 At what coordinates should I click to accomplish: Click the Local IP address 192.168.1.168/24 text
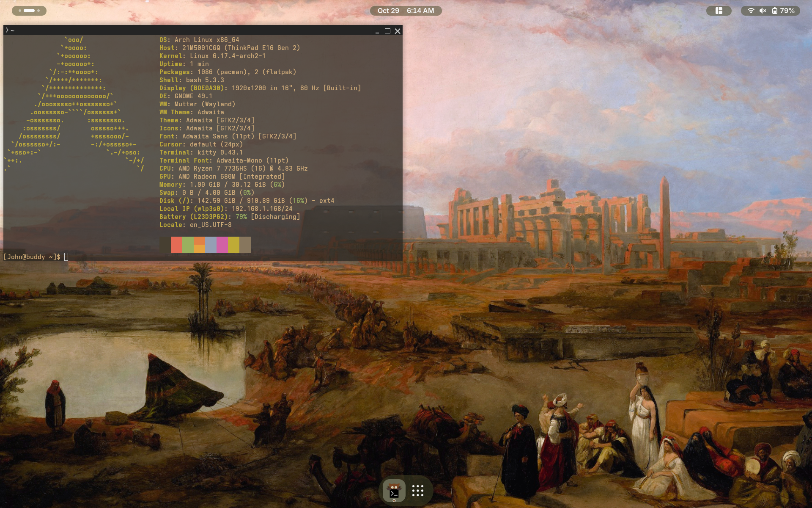[x=262, y=209]
